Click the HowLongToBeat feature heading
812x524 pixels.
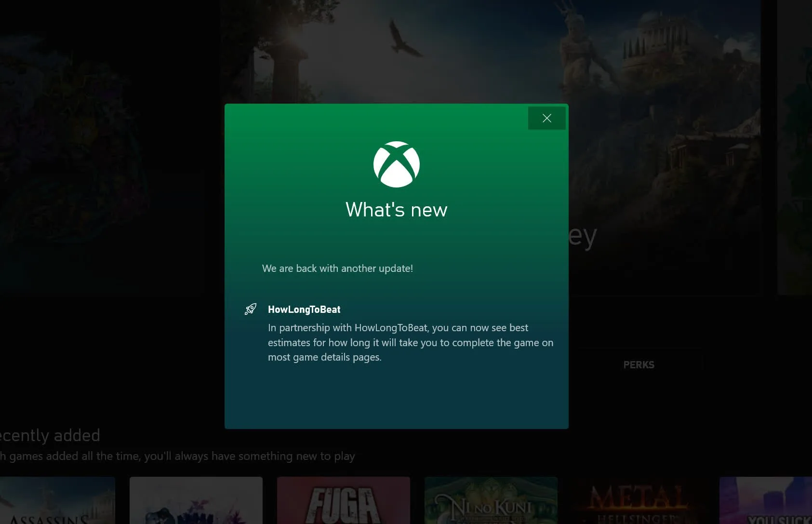[x=304, y=309]
